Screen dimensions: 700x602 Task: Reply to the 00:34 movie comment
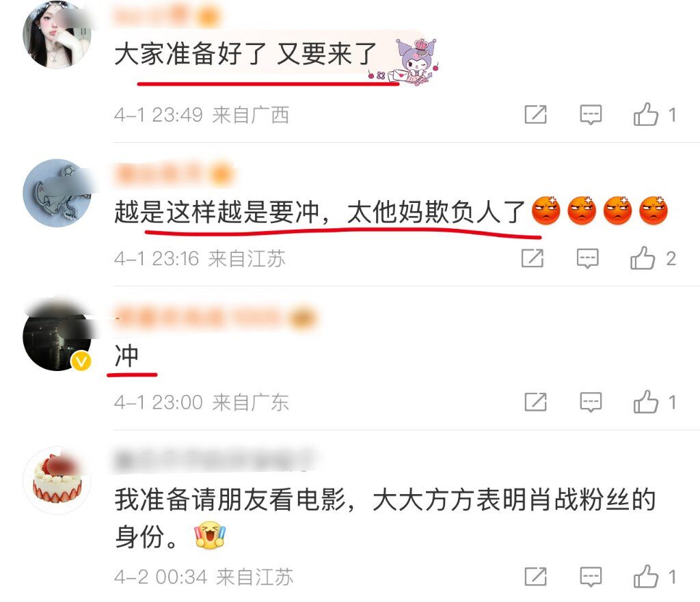tap(591, 577)
